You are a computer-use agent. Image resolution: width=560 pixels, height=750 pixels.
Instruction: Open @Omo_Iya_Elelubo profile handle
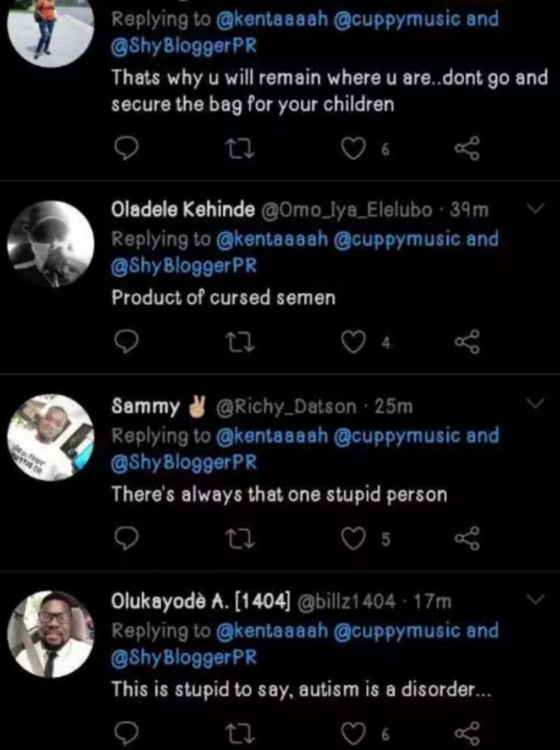click(x=347, y=210)
